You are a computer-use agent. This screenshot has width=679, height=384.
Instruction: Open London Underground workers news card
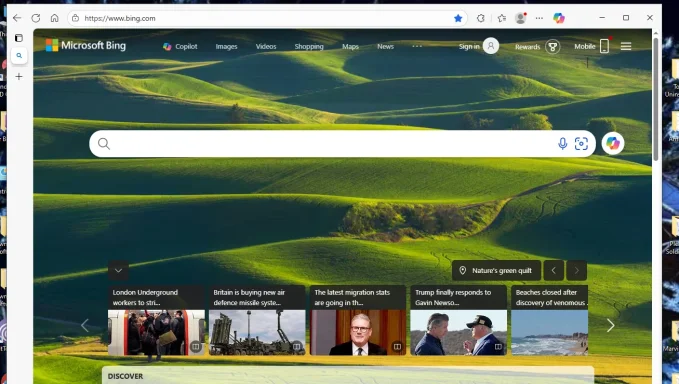pos(156,320)
